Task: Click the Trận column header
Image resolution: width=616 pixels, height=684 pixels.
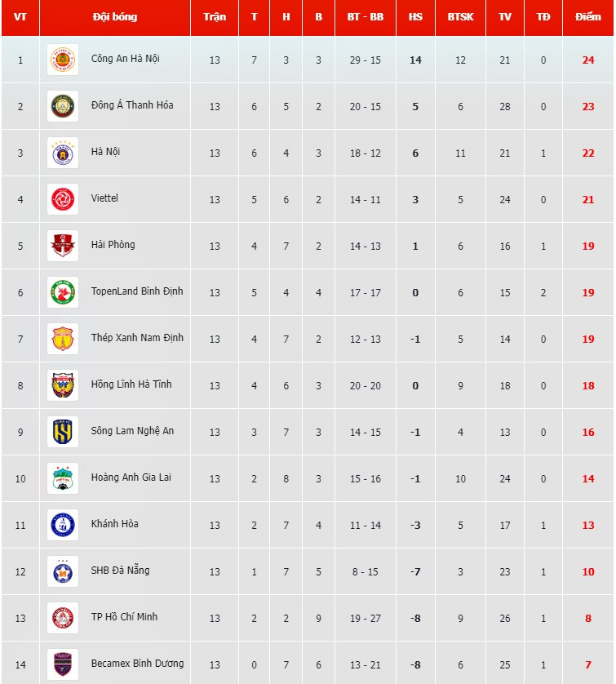Action: point(215,17)
